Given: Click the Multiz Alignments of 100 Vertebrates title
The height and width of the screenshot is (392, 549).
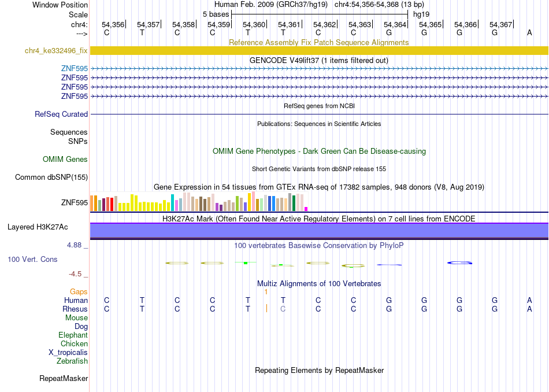Looking at the screenshot, I should (319, 284).
